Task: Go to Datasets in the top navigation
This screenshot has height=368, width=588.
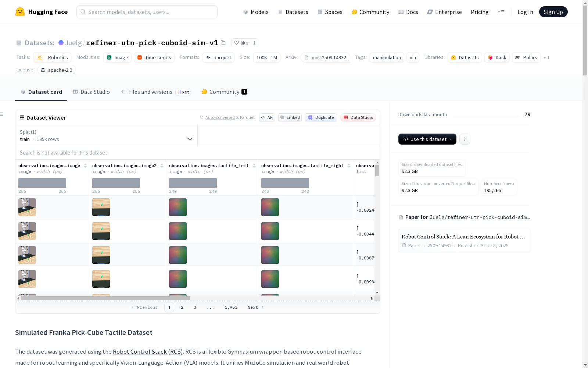Action: (293, 12)
